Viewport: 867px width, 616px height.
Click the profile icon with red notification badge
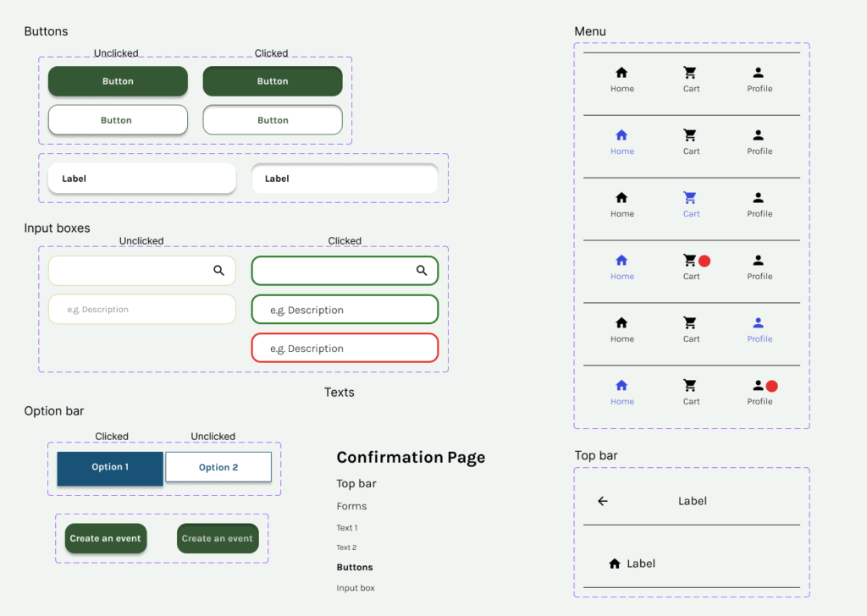pyautogui.click(x=759, y=386)
